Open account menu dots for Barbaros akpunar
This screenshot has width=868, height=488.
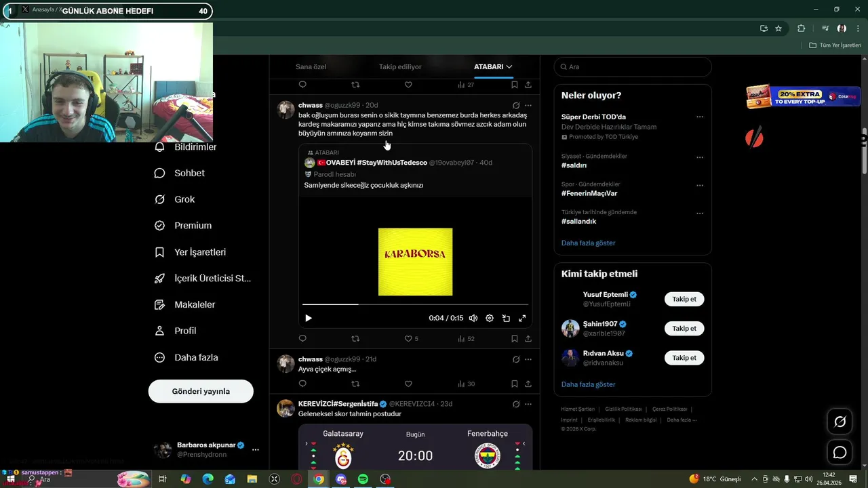tap(256, 449)
